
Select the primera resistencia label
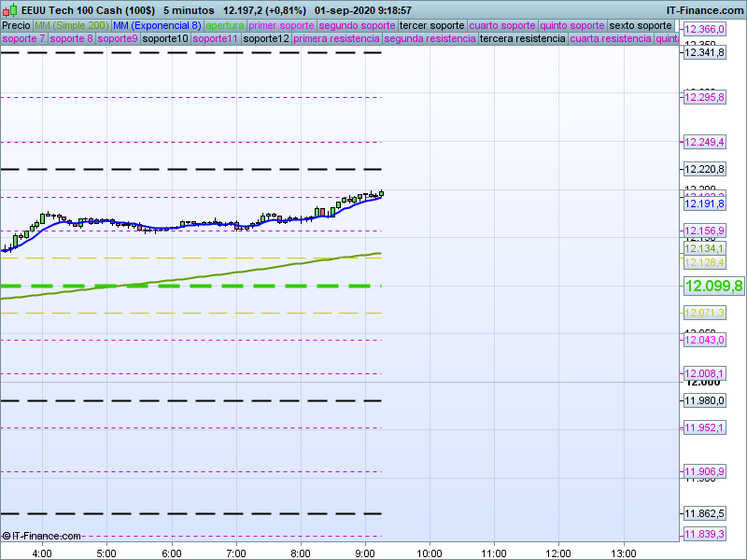click(x=336, y=39)
